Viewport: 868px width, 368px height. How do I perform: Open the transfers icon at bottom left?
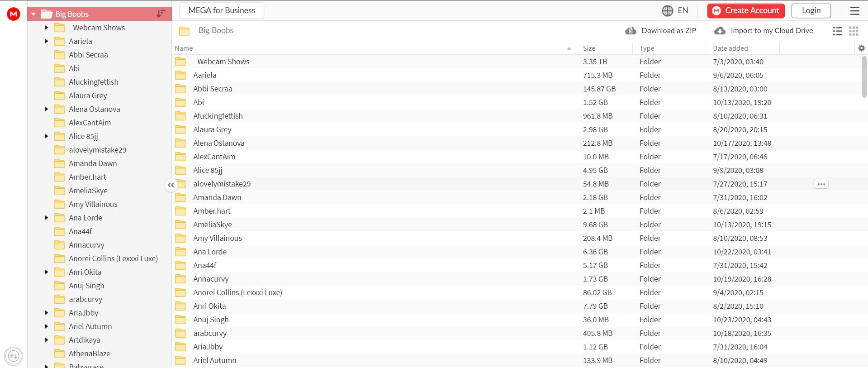[14, 356]
